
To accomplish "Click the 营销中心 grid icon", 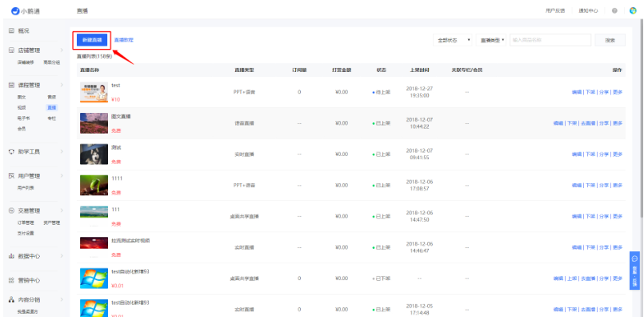I will pyautogui.click(x=11, y=280).
